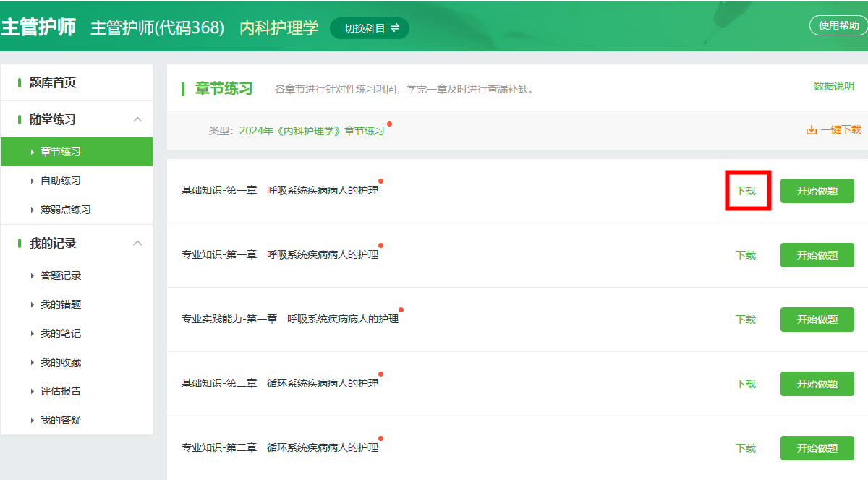Collapse the 我的记录 section chevron
The width and height of the screenshot is (868, 480).
137,244
